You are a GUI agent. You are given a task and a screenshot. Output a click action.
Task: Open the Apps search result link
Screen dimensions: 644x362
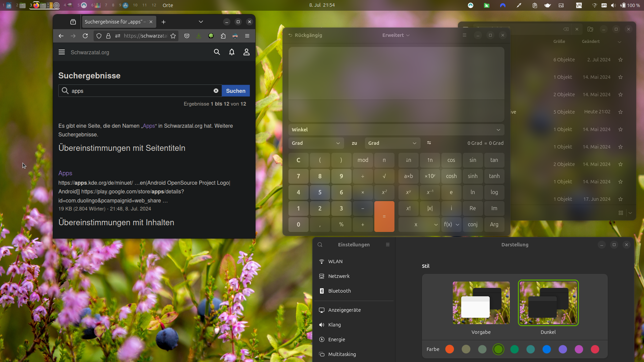coord(65,173)
